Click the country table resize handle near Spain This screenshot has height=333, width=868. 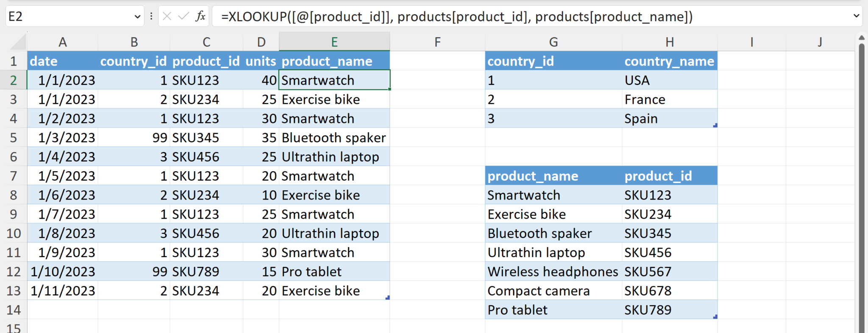[x=715, y=125]
